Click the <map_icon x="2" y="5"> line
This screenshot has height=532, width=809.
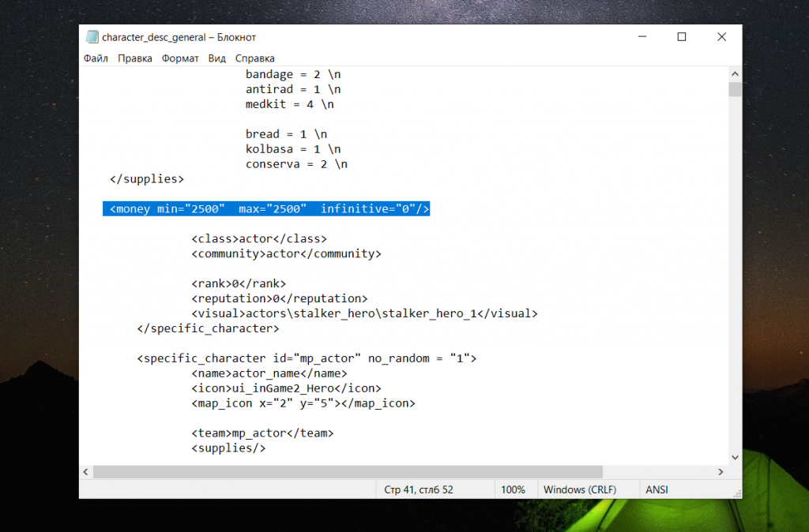click(303, 403)
